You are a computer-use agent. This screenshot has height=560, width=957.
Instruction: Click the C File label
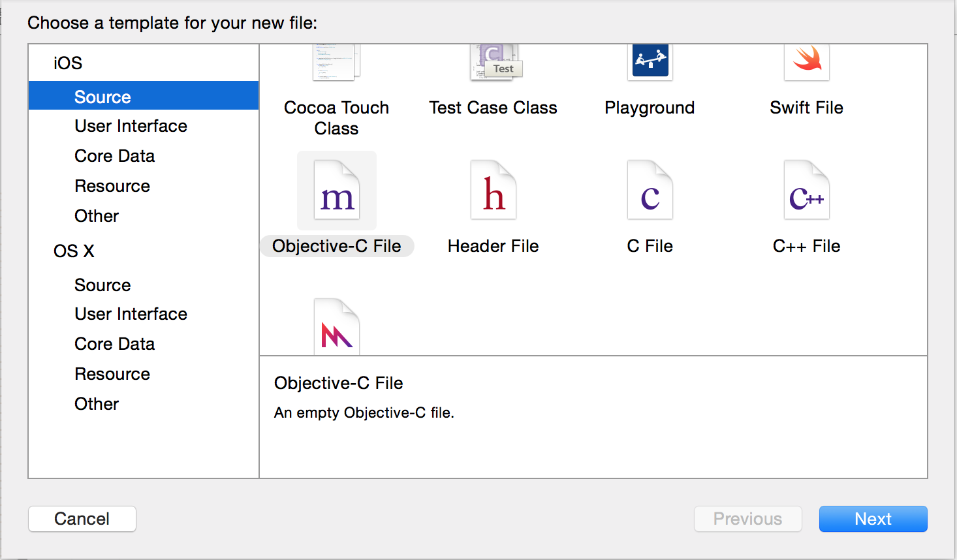(x=650, y=246)
